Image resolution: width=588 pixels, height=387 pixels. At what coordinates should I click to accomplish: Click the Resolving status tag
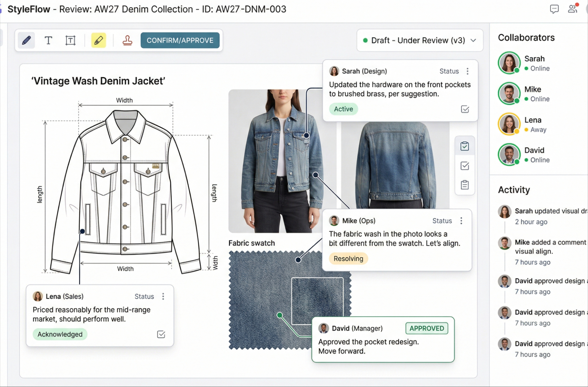coord(348,258)
